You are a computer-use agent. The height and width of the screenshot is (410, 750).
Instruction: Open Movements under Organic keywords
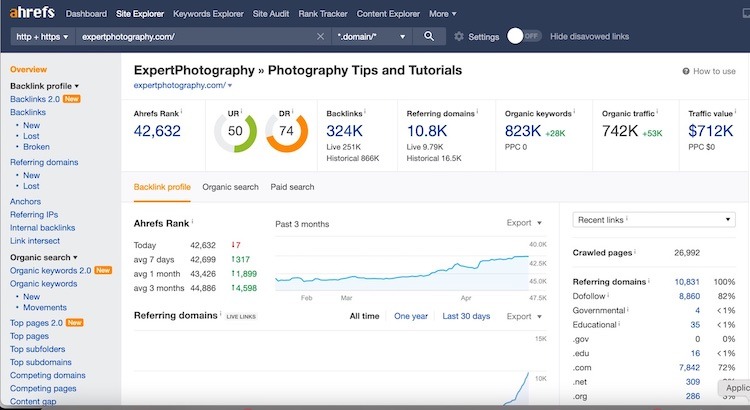(45, 308)
